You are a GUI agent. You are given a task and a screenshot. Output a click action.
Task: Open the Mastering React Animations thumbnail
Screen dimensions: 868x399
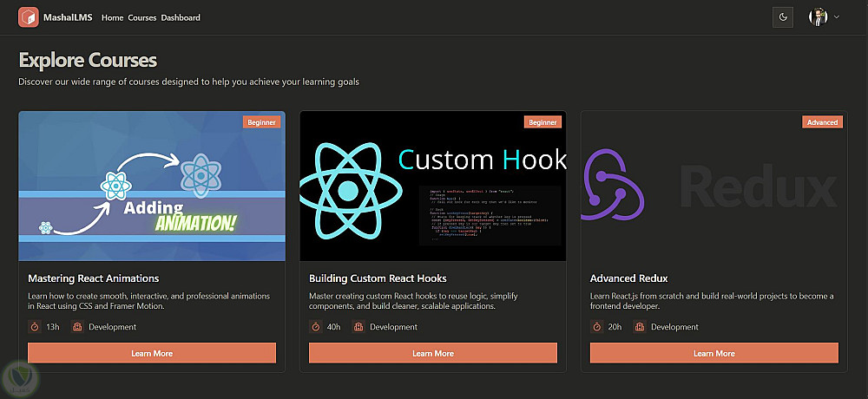click(152, 186)
